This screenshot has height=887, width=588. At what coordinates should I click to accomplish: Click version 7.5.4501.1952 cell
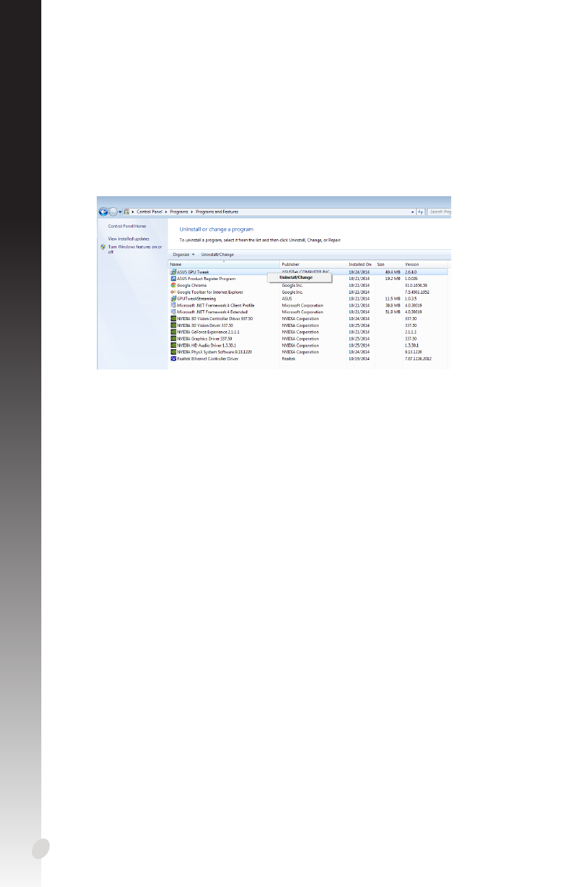tap(417, 292)
